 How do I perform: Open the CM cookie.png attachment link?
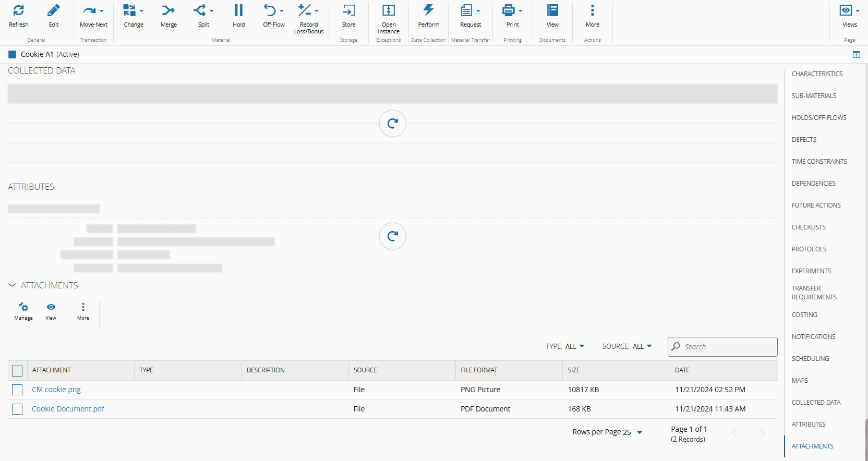pyautogui.click(x=56, y=390)
